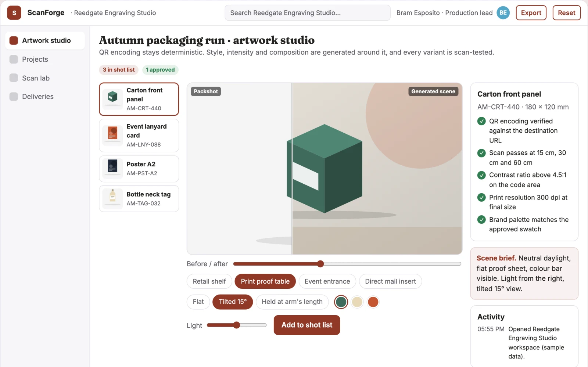Click the Artwork studio sidebar icon
The height and width of the screenshot is (367, 588).
14,40
